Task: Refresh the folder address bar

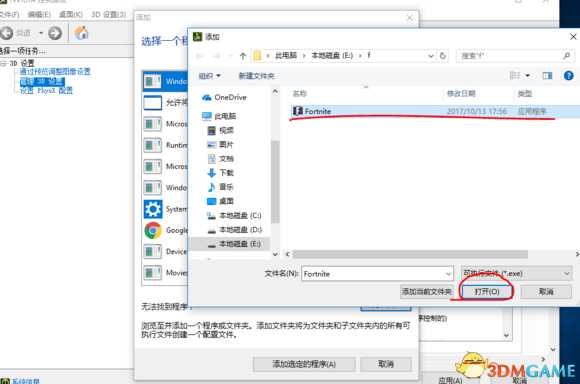Action: (443, 56)
